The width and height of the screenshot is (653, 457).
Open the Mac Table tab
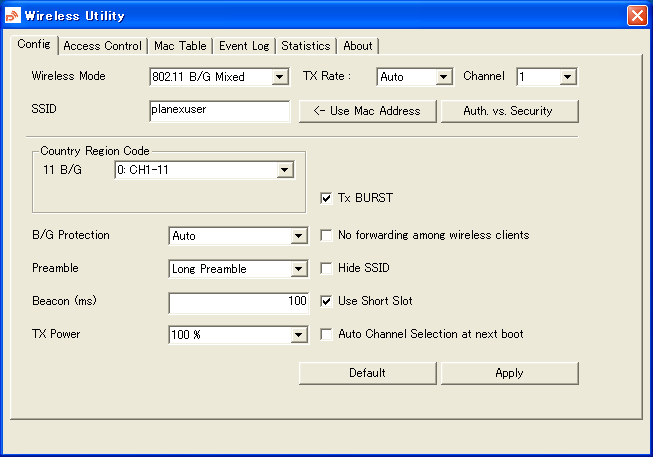click(180, 46)
